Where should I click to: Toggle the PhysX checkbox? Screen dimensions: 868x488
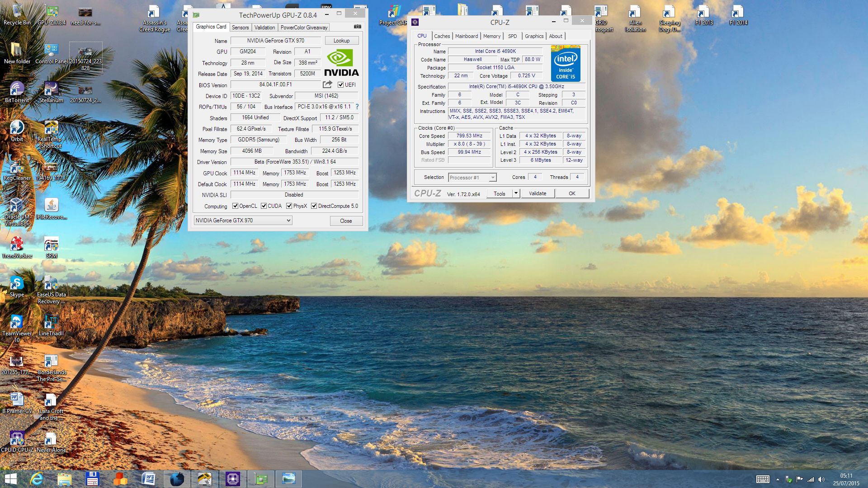pyautogui.click(x=289, y=206)
